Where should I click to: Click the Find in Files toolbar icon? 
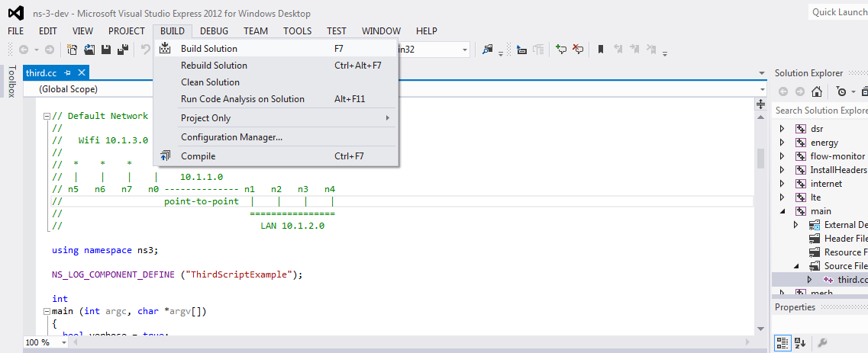pyautogui.click(x=487, y=50)
